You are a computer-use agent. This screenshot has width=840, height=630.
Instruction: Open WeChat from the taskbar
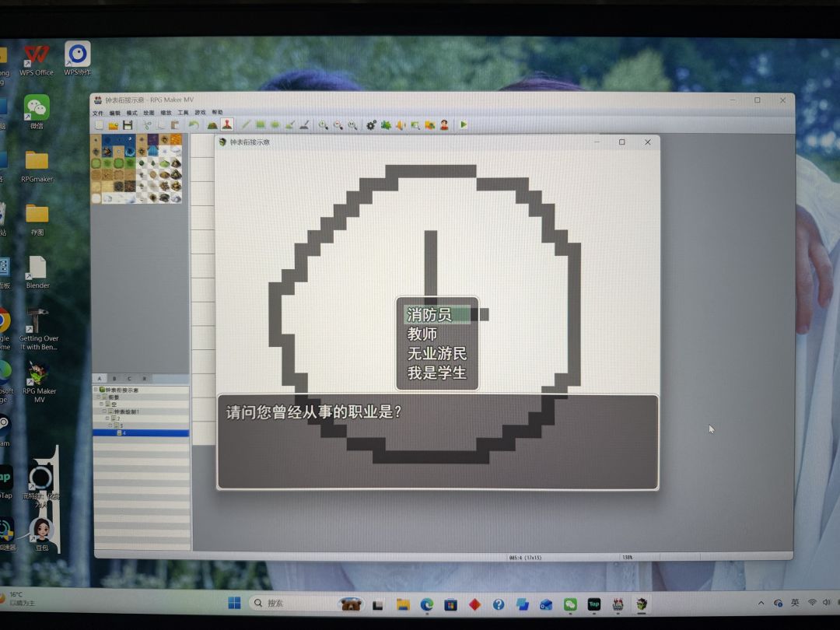tap(570, 604)
